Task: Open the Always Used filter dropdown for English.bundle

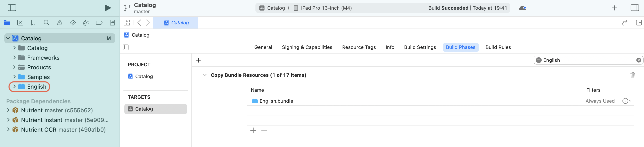Action: [x=626, y=101]
